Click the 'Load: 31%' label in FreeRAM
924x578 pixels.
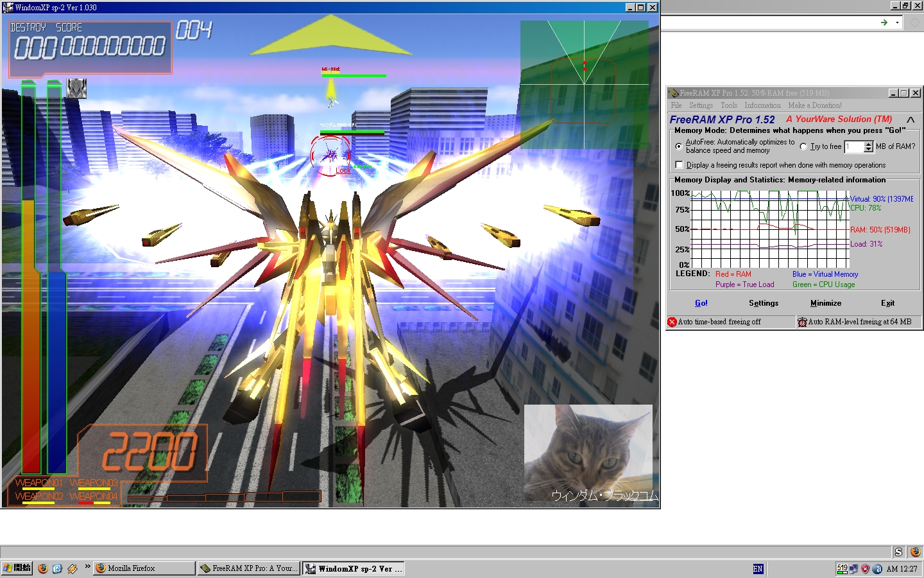point(866,244)
